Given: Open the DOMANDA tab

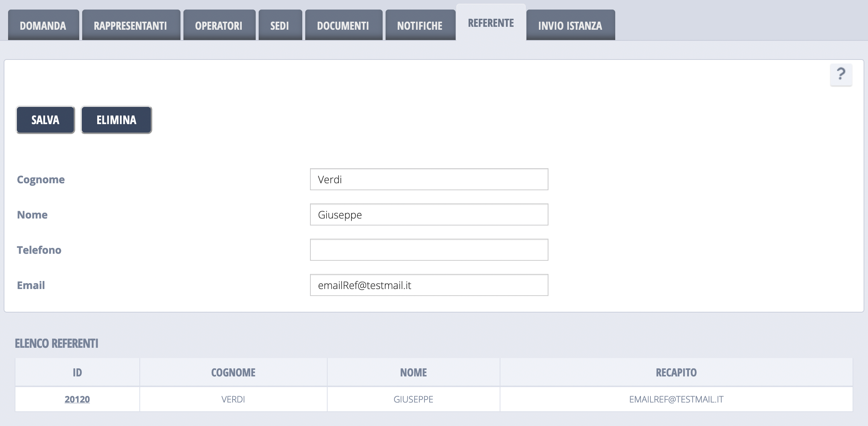Looking at the screenshot, I should point(43,25).
